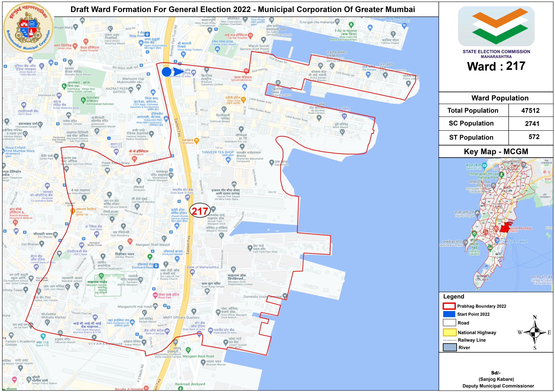
Task: Click the Domestic cruise terminal pin
Action: (285, 295)
